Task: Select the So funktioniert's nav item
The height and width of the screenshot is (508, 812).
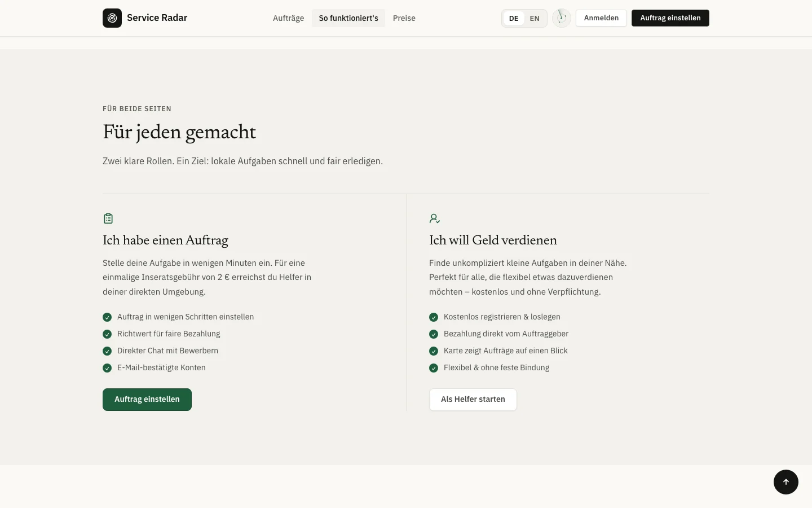Action: click(x=348, y=18)
